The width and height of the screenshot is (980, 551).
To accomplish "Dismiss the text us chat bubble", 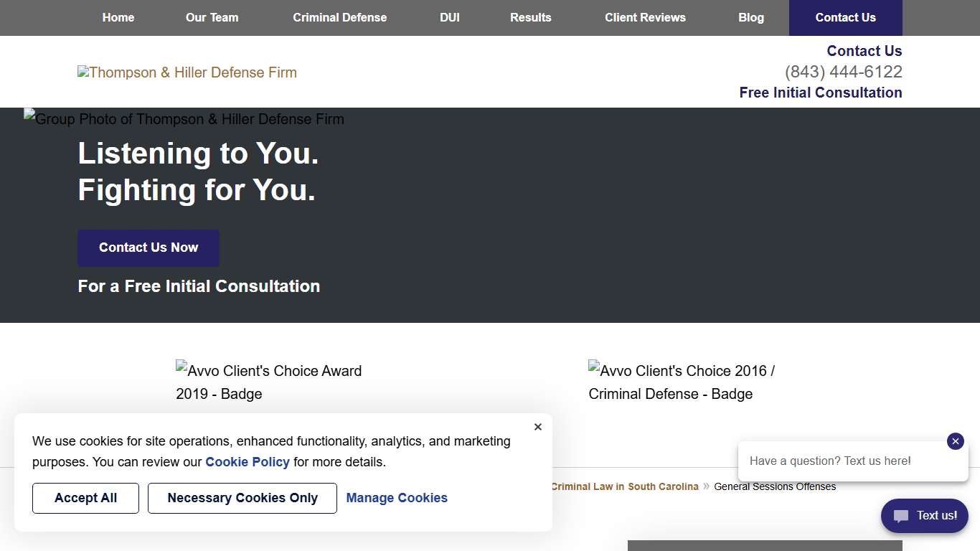I will (x=955, y=441).
